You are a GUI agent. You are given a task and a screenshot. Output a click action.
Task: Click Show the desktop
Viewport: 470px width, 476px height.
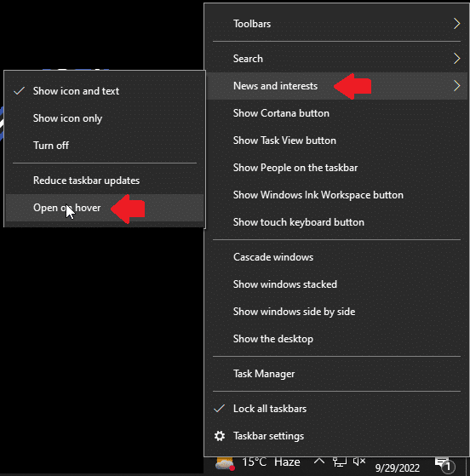[x=336, y=339]
